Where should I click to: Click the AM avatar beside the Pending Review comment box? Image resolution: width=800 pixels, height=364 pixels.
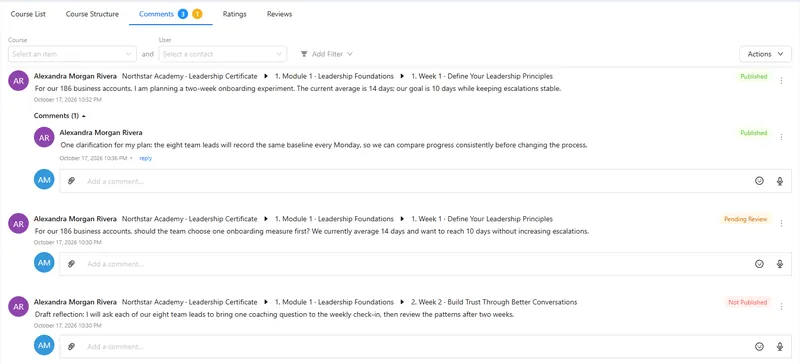44,262
